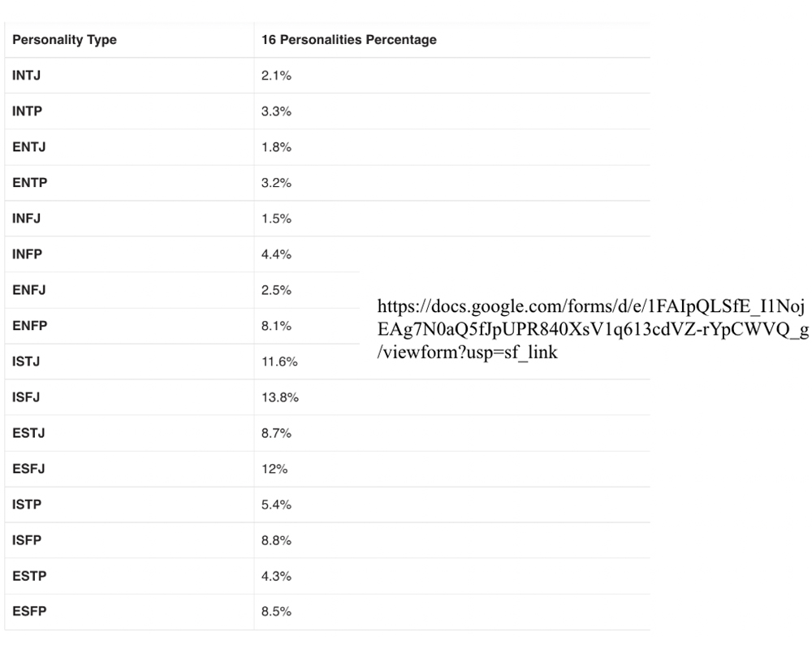Click the INTJ 2.1% percentage value
Viewport: 812px width, 650px height.
(276, 76)
